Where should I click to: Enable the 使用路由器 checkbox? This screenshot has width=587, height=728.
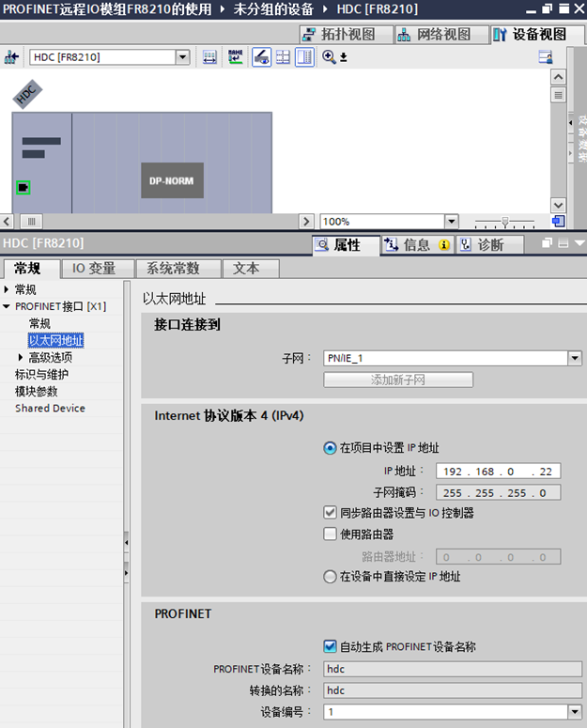[x=330, y=534]
